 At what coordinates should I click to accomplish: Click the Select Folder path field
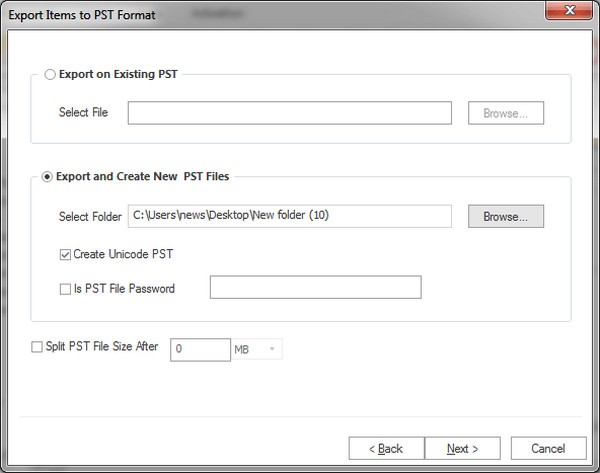coord(289,216)
